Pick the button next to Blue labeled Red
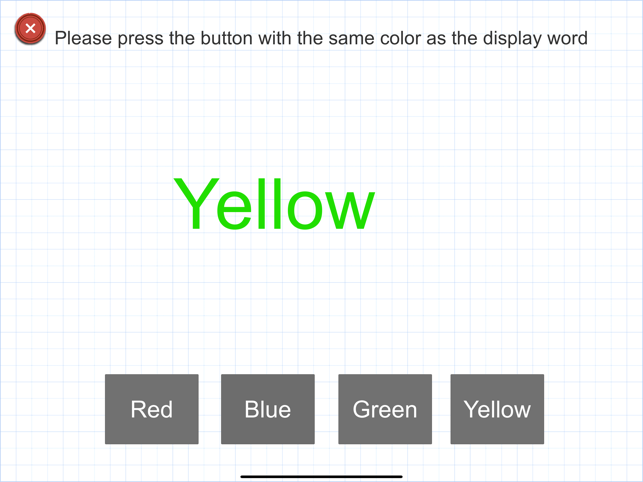Viewport: 643px width, 482px height. [152, 409]
